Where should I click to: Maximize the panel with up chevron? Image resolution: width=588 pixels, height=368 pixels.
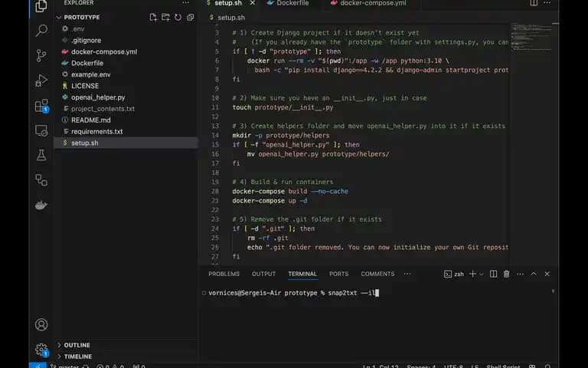(533, 274)
